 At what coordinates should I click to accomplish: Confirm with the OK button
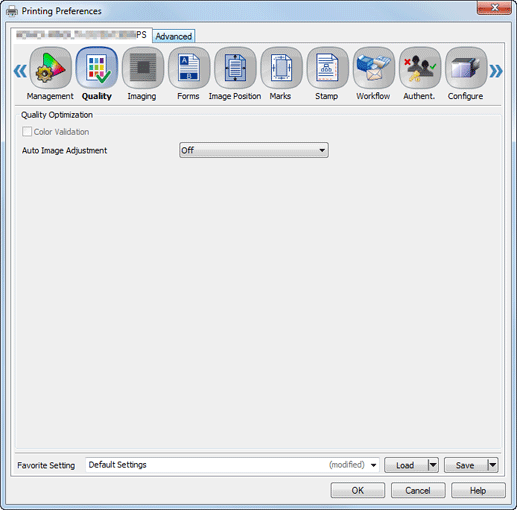358,490
